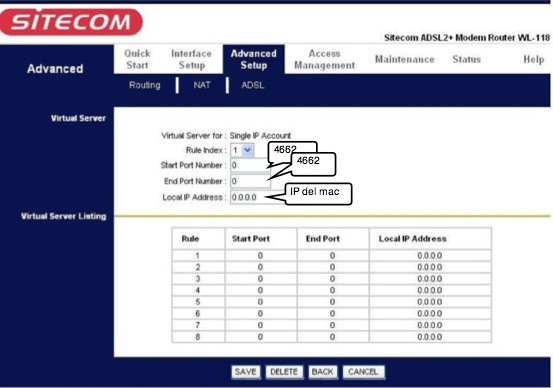
Task: Select the Advanced Setup tab
Action: [254, 59]
